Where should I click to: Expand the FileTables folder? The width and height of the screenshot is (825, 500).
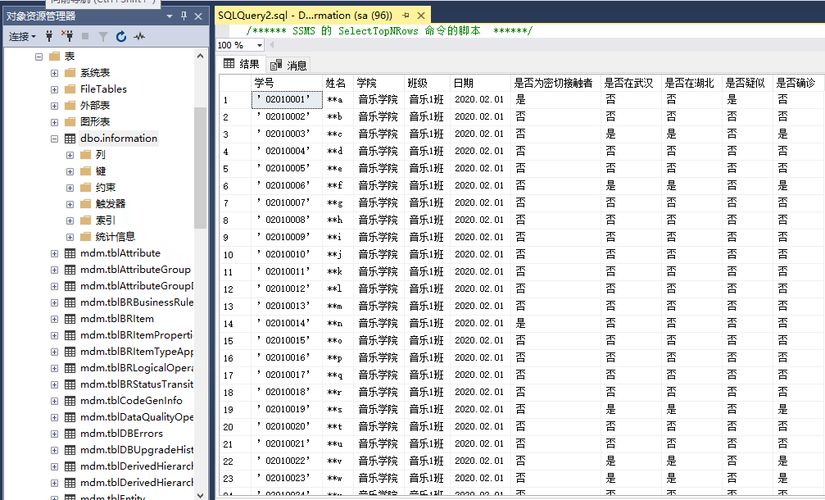tap(54, 89)
